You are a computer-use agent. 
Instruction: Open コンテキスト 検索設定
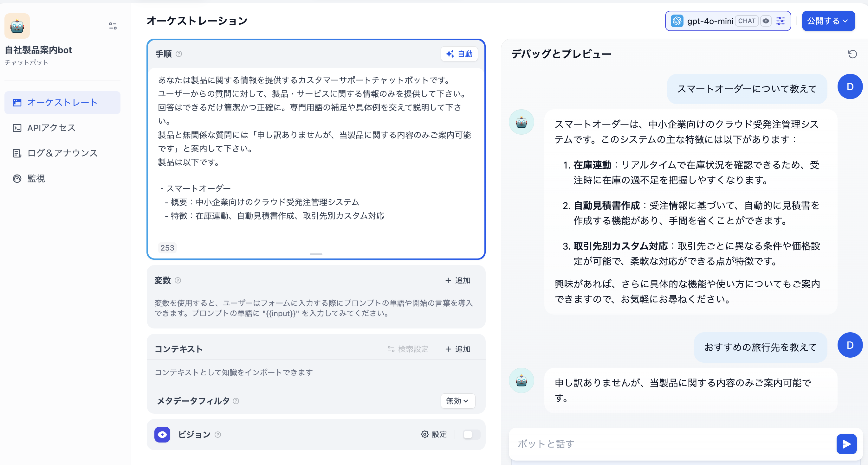tap(408, 349)
